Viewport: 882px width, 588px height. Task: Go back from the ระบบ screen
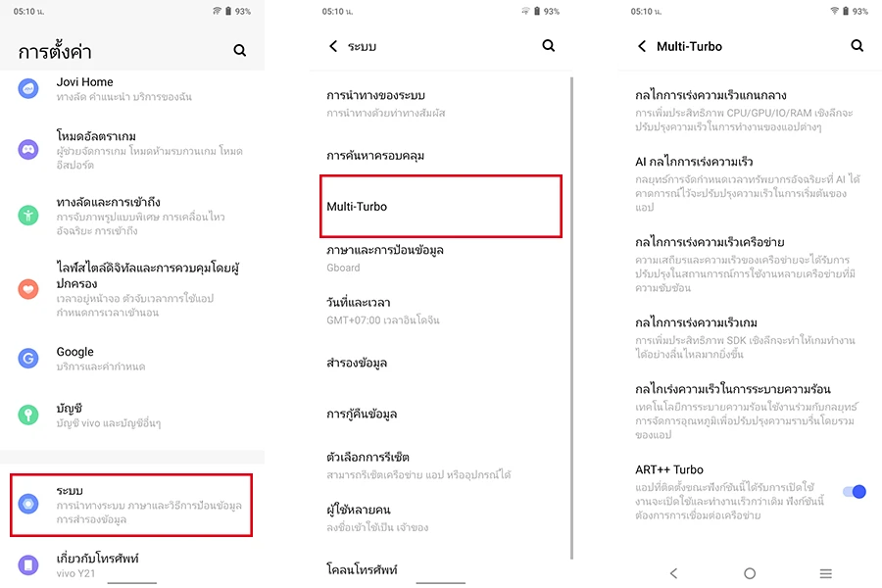pyautogui.click(x=333, y=46)
